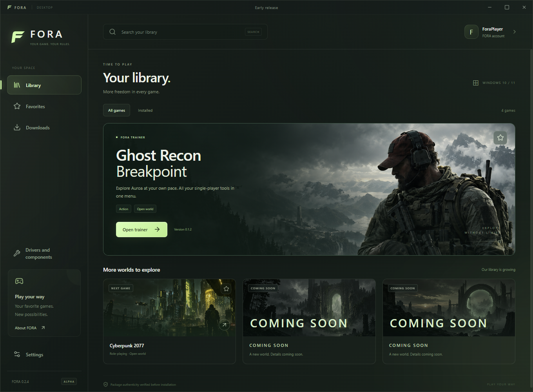Click the ALPHA version badge
The image size is (533, 392).
pyautogui.click(x=69, y=381)
